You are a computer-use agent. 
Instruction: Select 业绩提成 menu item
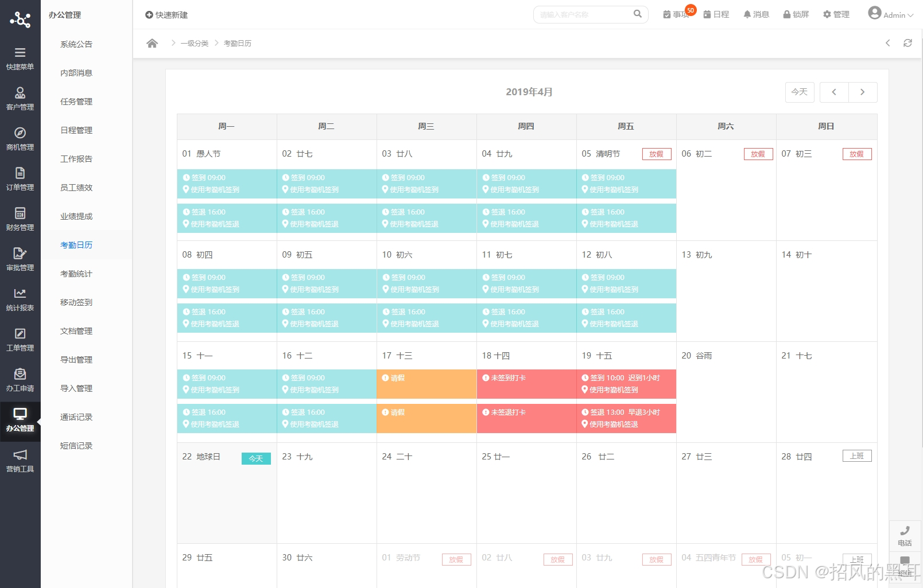coord(76,216)
